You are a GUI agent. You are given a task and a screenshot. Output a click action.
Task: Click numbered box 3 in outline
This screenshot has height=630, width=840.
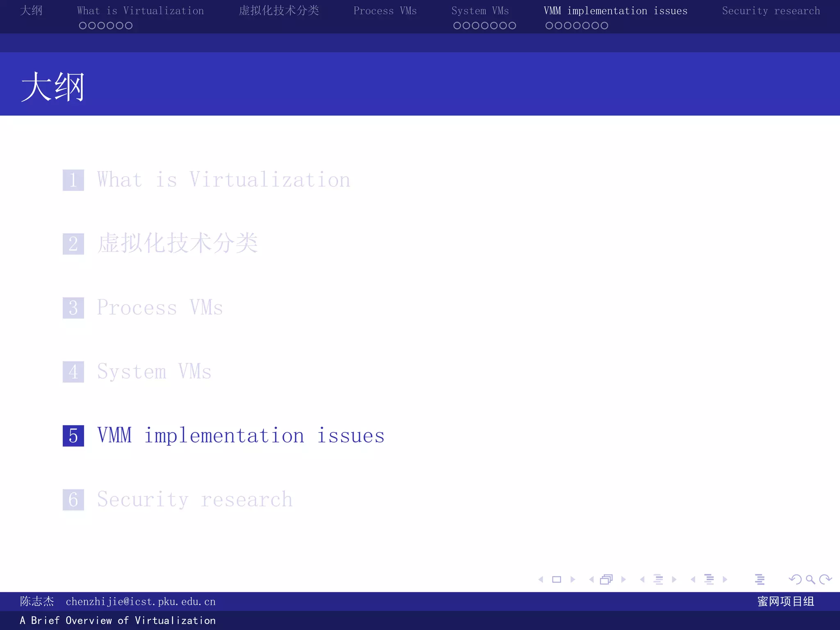[x=73, y=308]
